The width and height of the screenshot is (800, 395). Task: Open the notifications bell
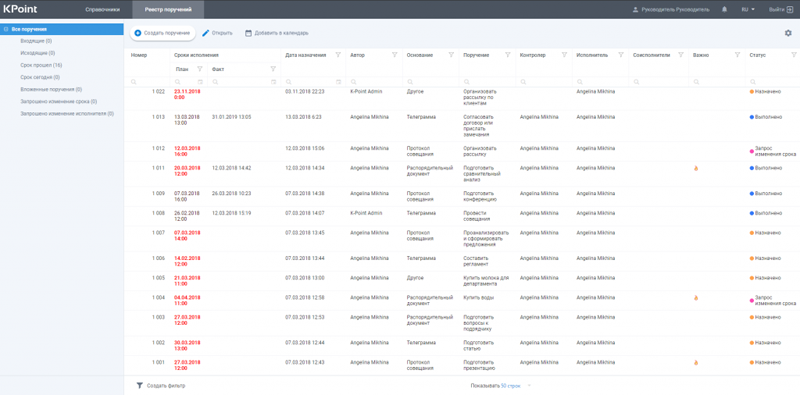click(x=724, y=9)
